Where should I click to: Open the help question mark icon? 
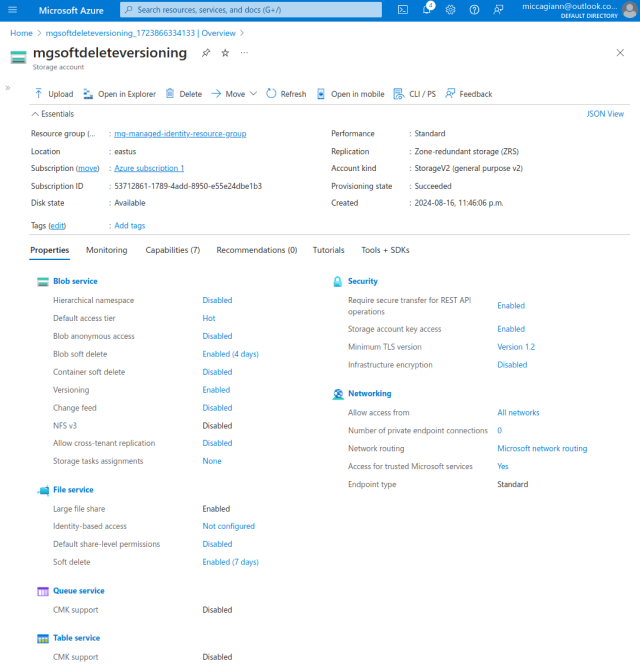click(474, 10)
